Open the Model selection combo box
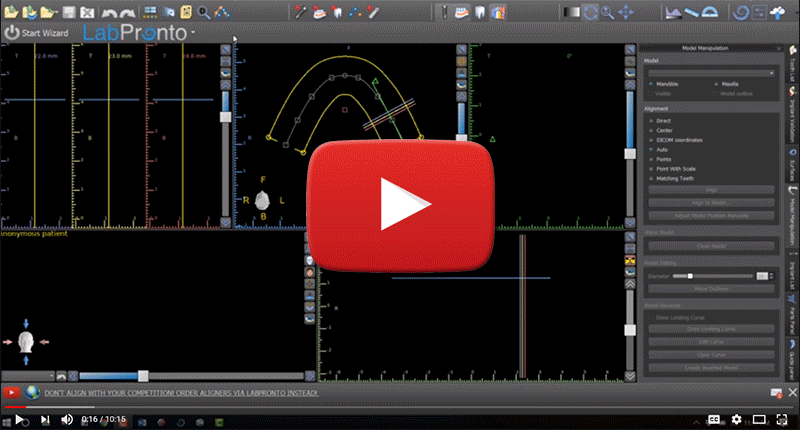 click(711, 73)
